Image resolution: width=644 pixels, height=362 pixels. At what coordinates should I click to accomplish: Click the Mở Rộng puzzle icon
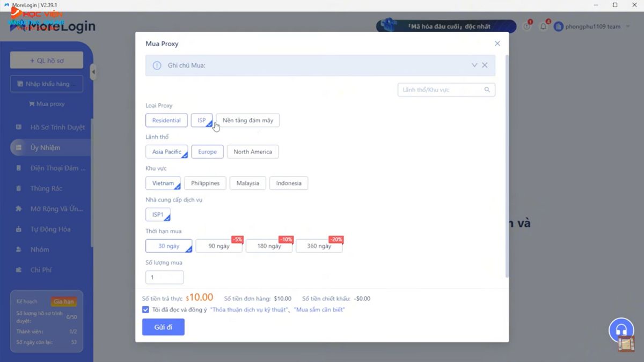pos(19,209)
